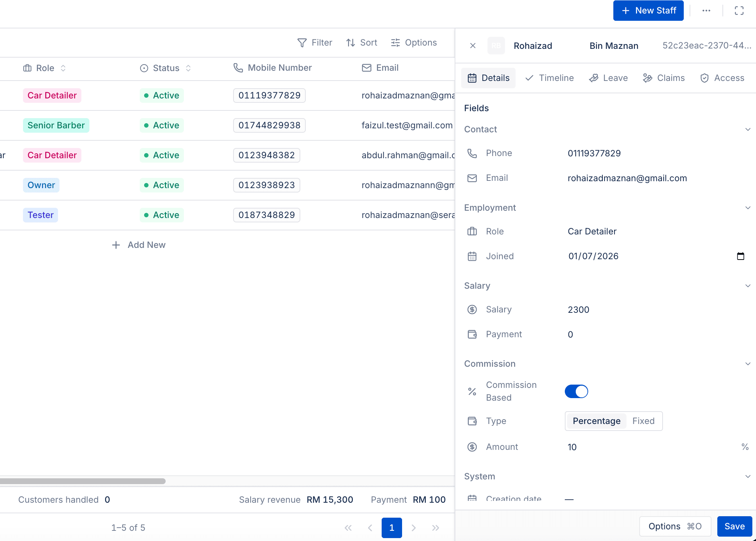Switch to the Leave tab
The width and height of the screenshot is (756, 541).
(x=608, y=78)
